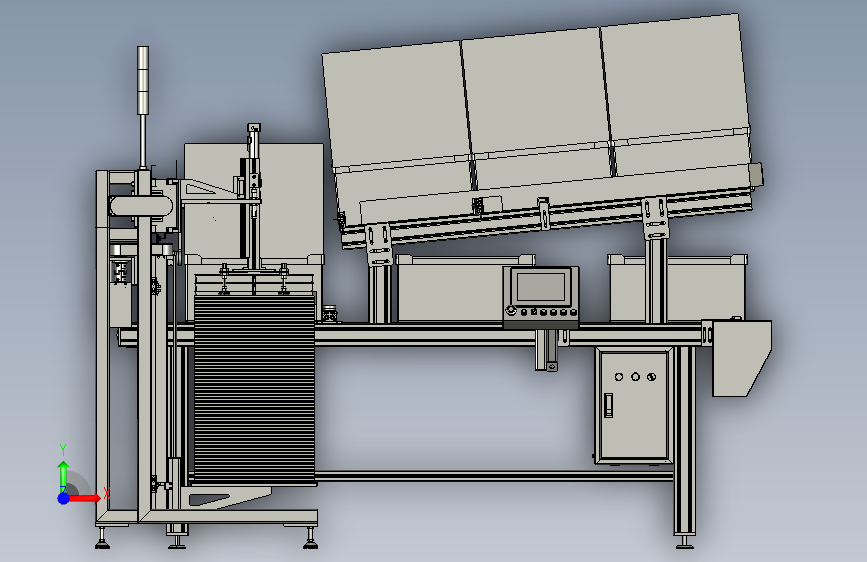This screenshot has height=562, width=867.
Task: Select the door handle on electrical cabinet
Action: (608, 405)
